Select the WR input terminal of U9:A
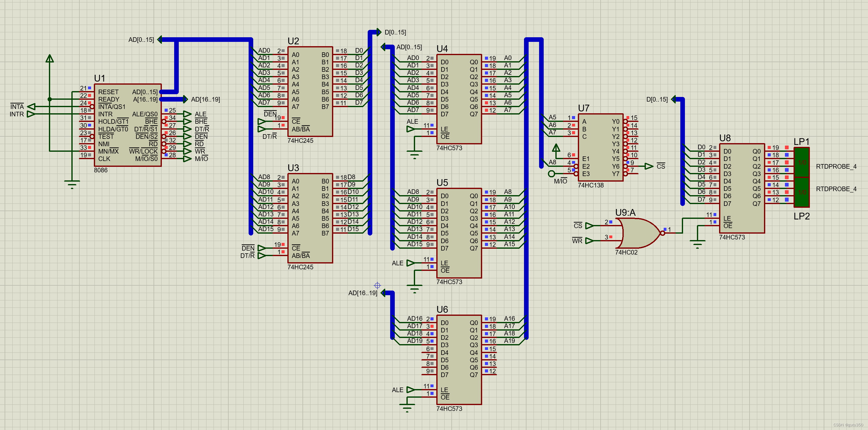Screen dimensions: 868x430 pyautogui.click(x=589, y=241)
